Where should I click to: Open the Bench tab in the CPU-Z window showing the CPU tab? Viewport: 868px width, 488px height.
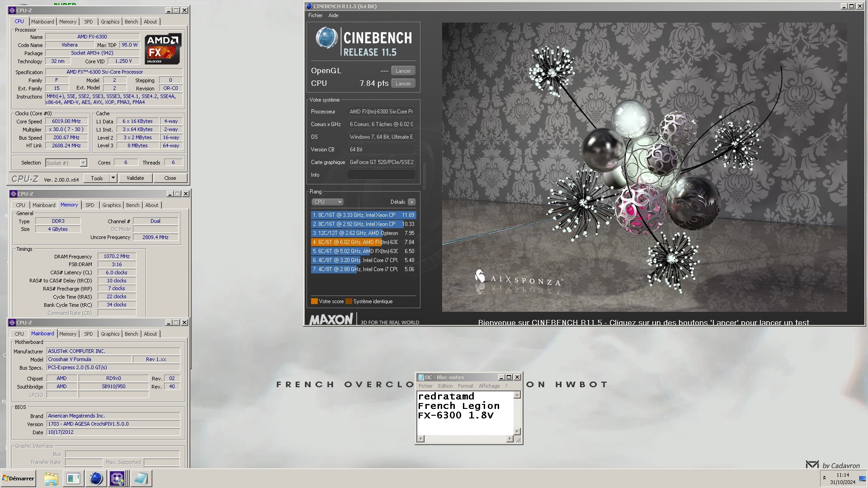[x=132, y=22]
